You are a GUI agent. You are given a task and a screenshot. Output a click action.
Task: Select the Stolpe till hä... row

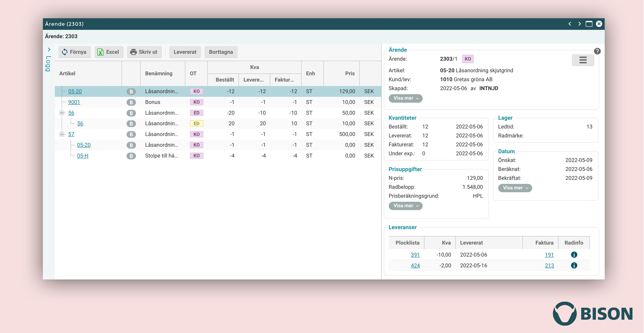point(162,156)
